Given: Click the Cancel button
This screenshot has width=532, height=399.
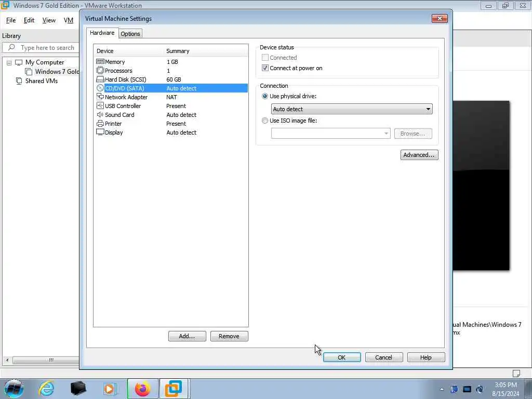Looking at the screenshot, I should [x=384, y=357].
